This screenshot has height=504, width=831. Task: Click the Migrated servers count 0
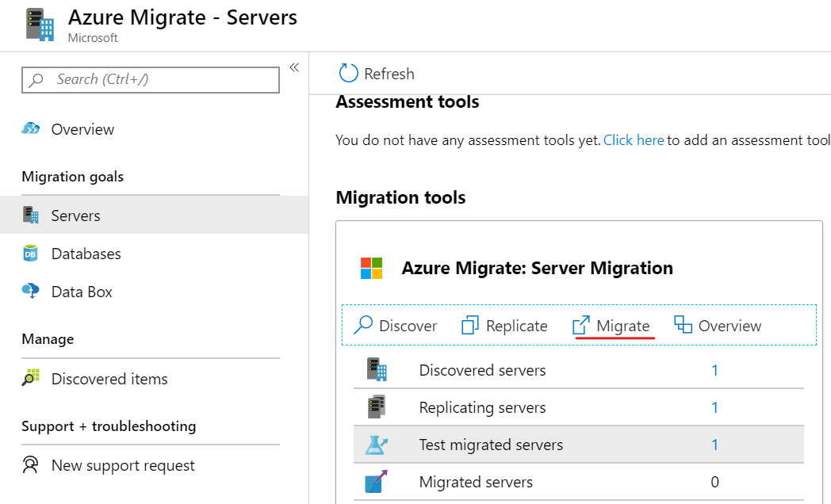[x=714, y=482]
